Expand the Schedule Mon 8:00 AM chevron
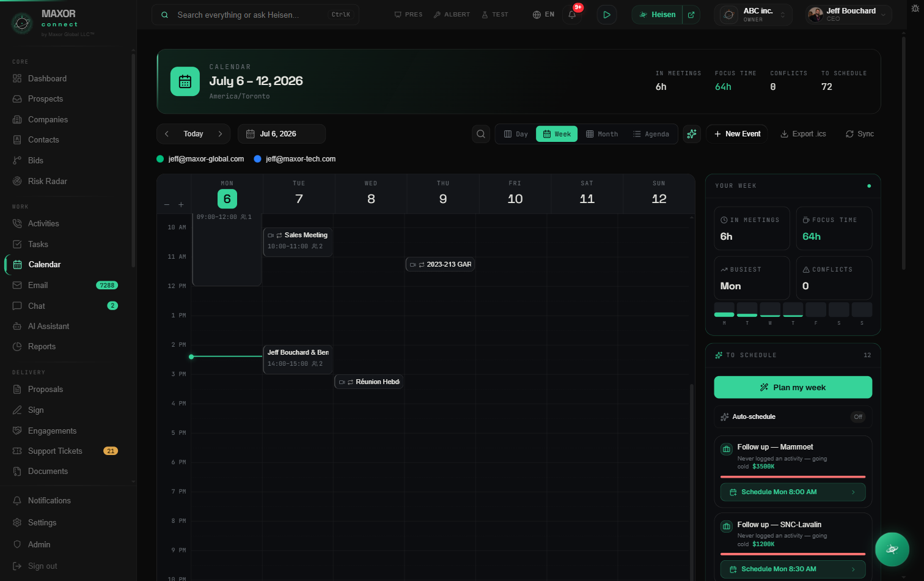Viewport: 924px width, 581px height. pyautogui.click(x=854, y=492)
